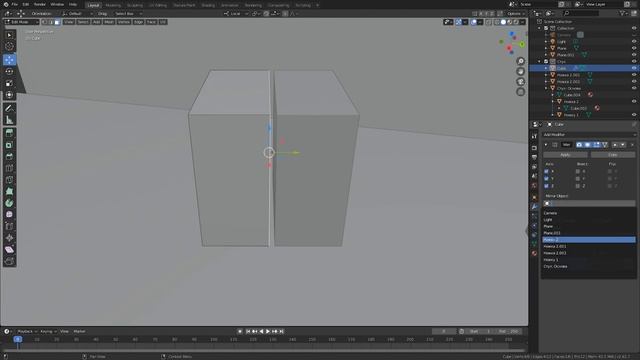Image resolution: width=640 pixels, height=360 pixels.
Task: Open the Mesh menu in viewport header
Action: (x=109, y=22)
